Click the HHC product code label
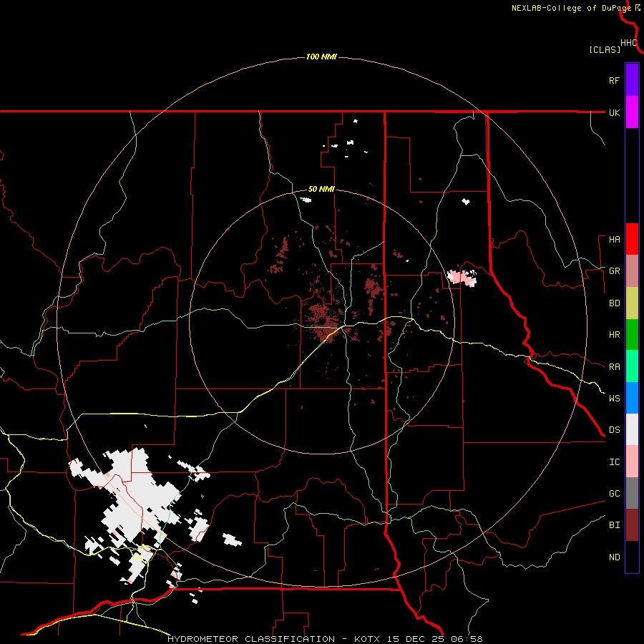The width and height of the screenshot is (644, 644). point(628,43)
